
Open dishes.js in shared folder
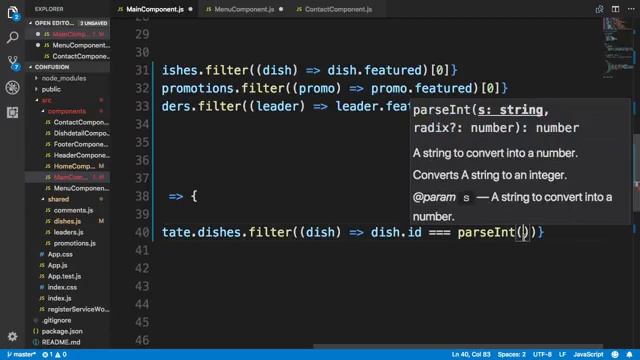pos(68,221)
